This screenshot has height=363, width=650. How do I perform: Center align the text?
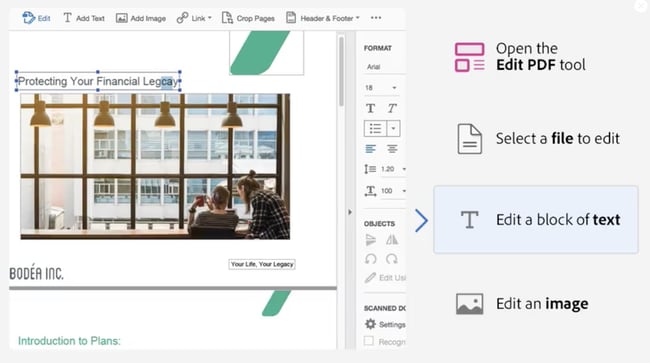(392, 148)
